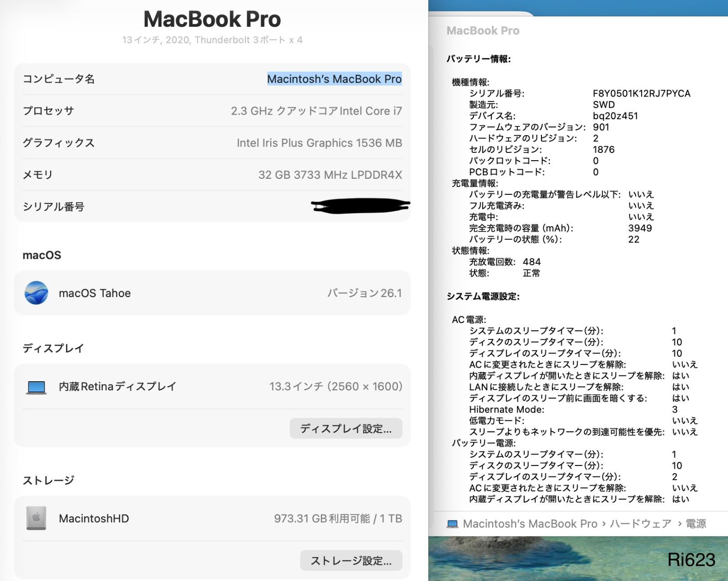
Task: Click full charge capacity value 3949
Action: tap(640, 228)
